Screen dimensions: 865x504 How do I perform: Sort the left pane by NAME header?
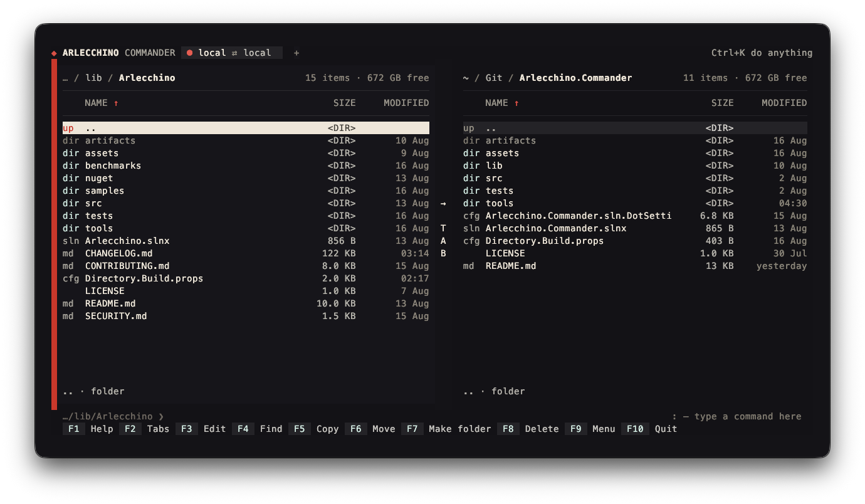97,103
